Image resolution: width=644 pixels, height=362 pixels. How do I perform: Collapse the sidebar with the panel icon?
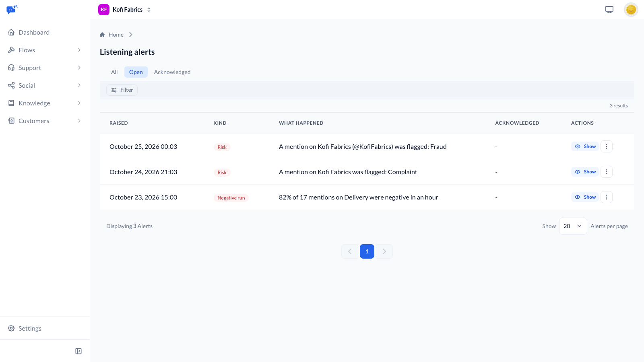(x=78, y=351)
